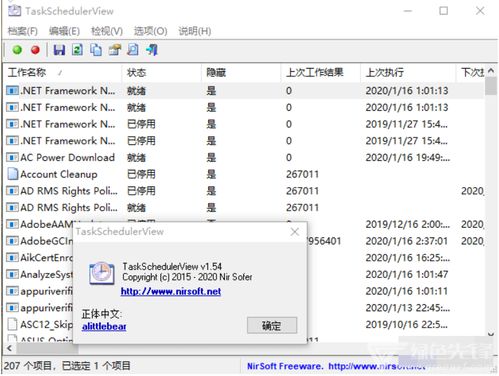Click the TaskSchedulerView title bar app icon
The height and width of the screenshot is (376, 499).
(14, 11)
